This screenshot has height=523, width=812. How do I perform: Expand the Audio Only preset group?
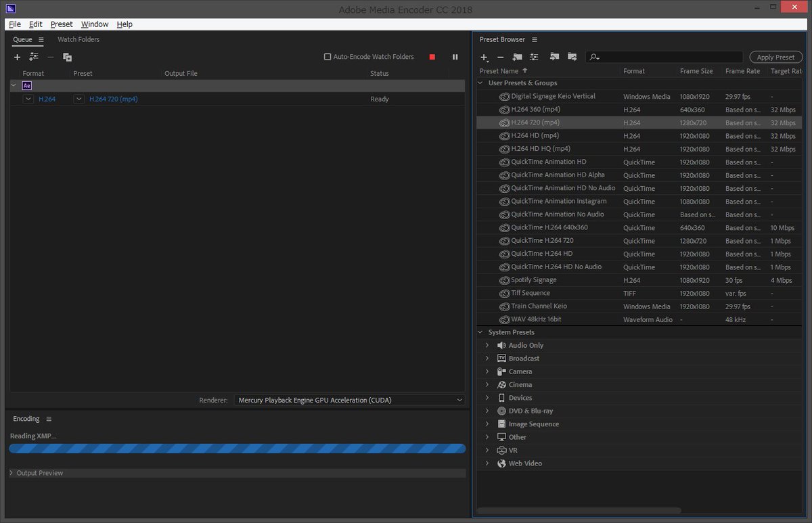point(487,346)
